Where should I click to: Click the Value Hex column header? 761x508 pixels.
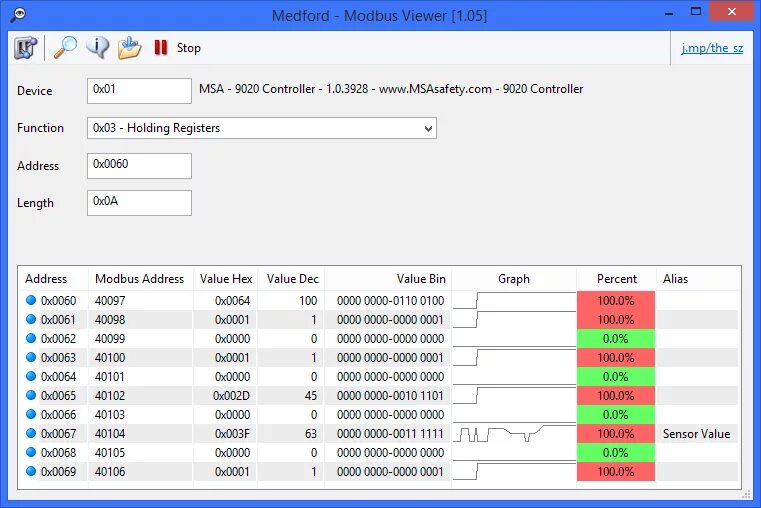pyautogui.click(x=225, y=279)
